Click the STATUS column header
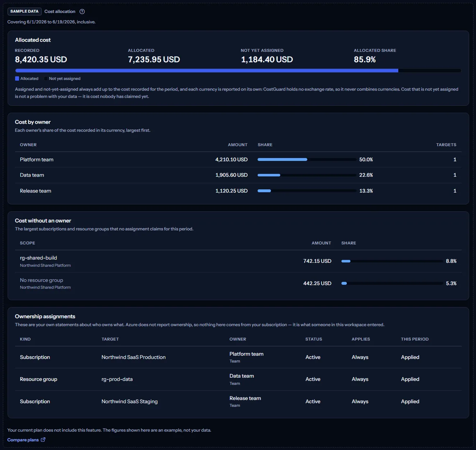 (314, 339)
